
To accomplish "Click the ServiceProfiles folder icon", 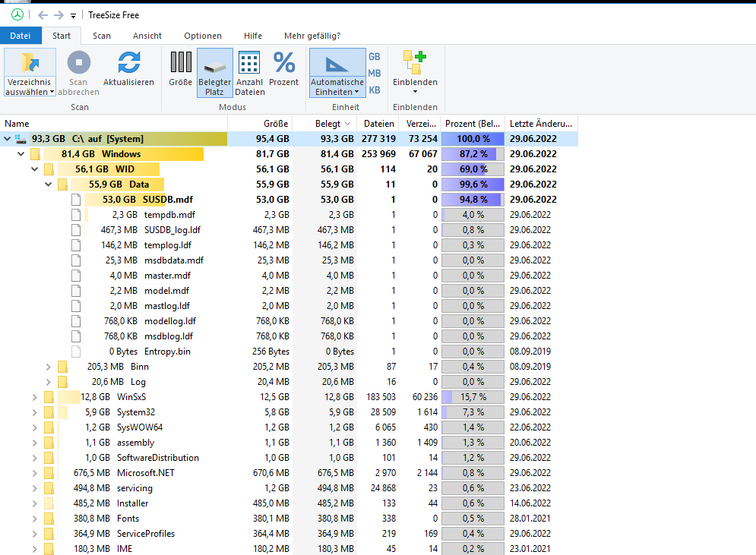I will pos(49,533).
